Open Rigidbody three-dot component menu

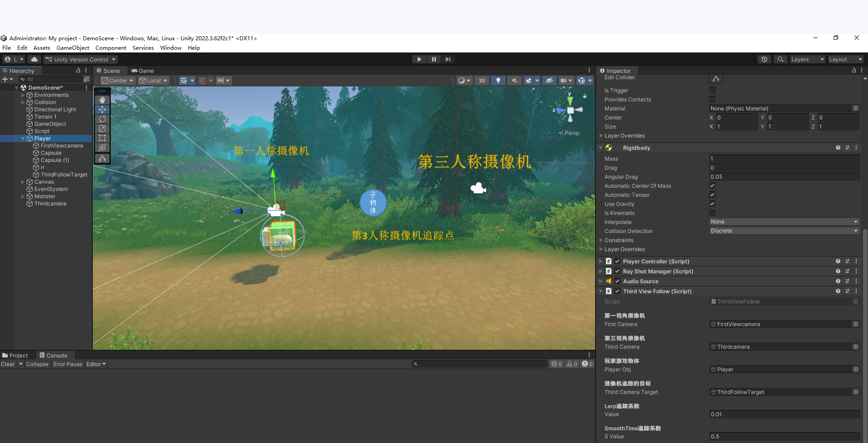(x=856, y=148)
